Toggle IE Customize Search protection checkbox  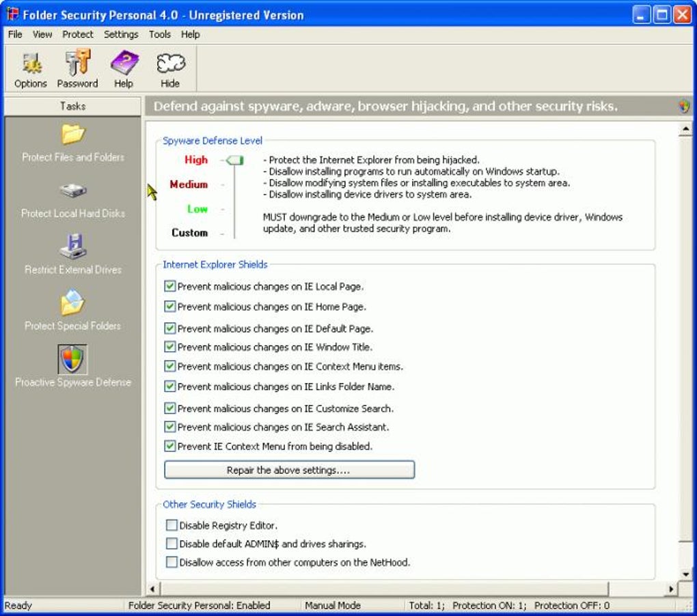pyautogui.click(x=169, y=408)
